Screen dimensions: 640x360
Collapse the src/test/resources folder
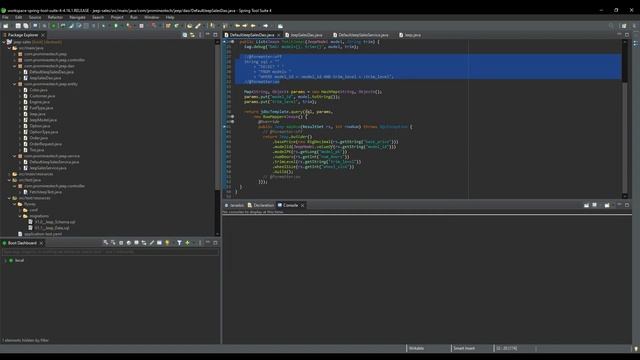[9, 198]
